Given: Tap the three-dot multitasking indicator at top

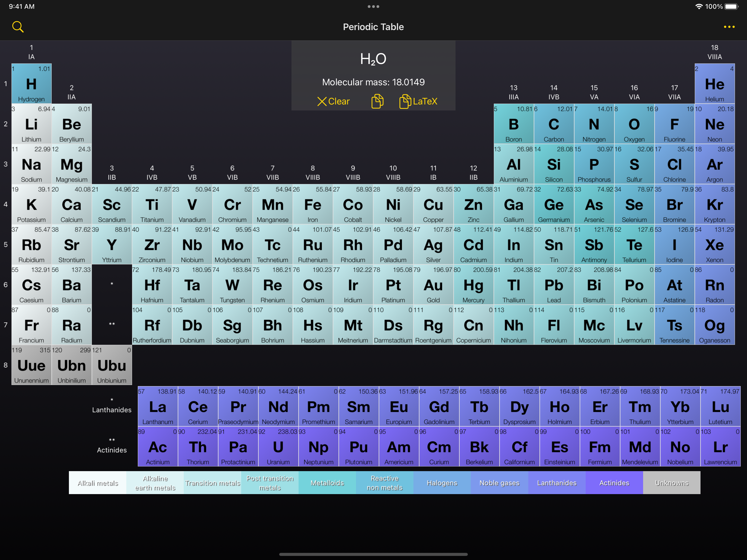Looking at the screenshot, I should click(373, 6).
